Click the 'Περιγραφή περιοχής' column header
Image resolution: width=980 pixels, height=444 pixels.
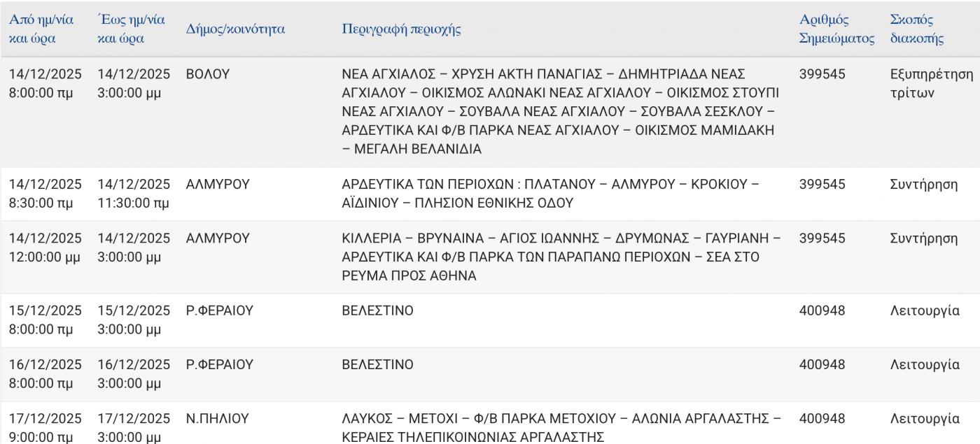coord(401,29)
